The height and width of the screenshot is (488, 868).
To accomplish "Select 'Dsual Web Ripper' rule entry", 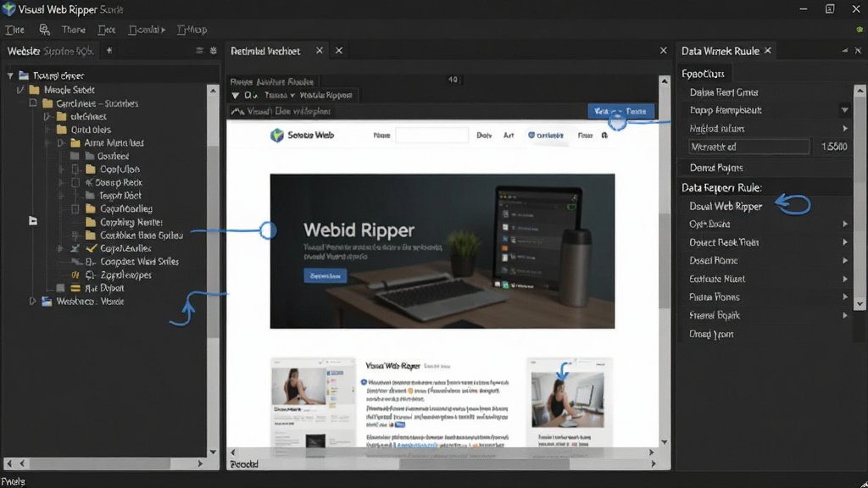I will 726,207.
